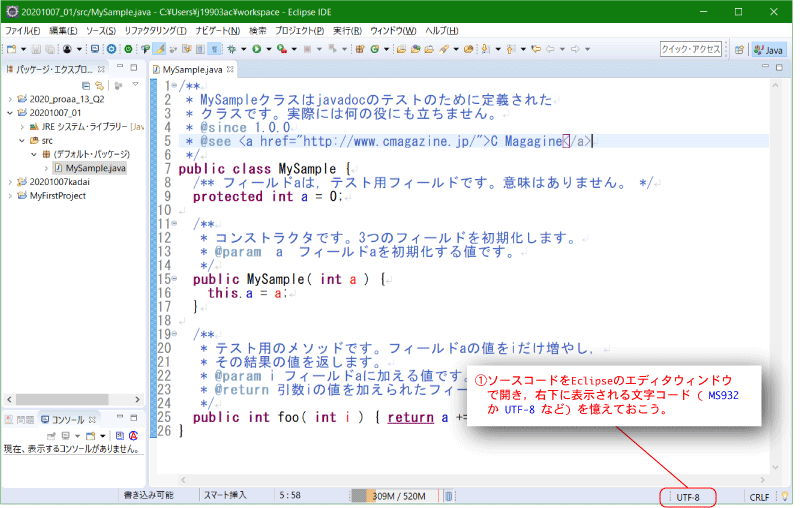Collapse javadoc comment fold at line 1
This screenshot has width=802, height=508.
tap(174, 85)
